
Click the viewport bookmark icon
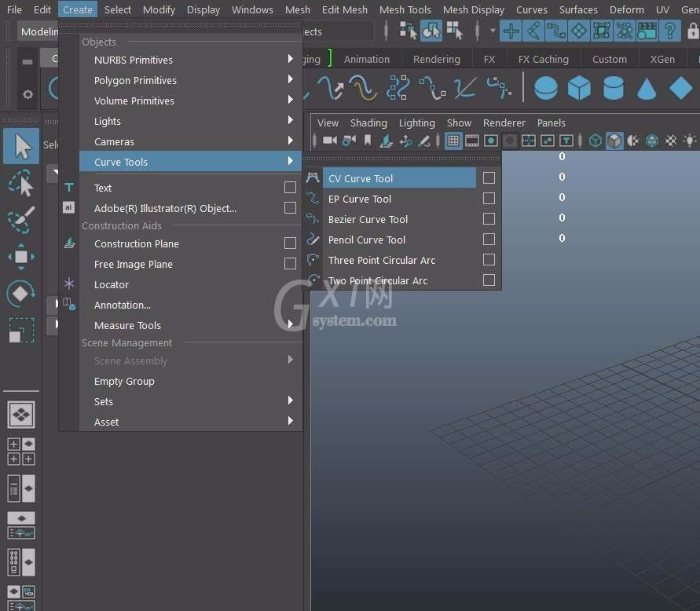368,141
